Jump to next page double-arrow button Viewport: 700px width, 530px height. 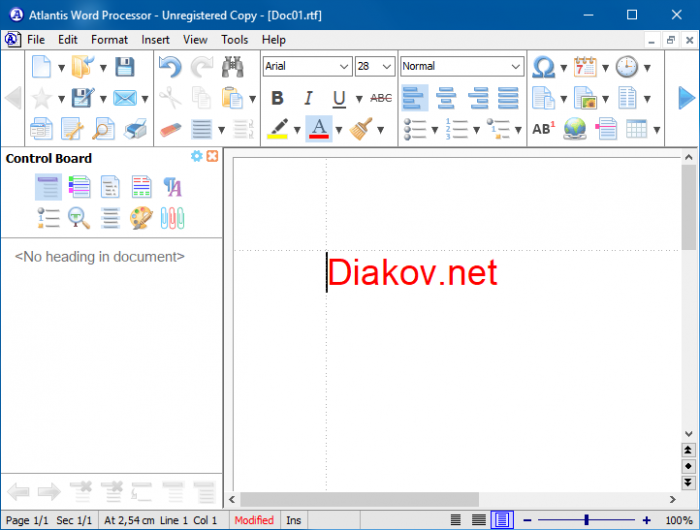pos(688,482)
